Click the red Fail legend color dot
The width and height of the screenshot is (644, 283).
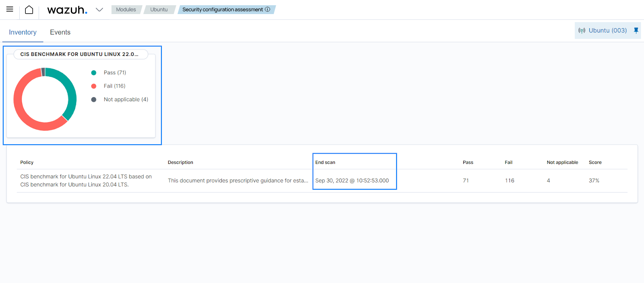pos(94,86)
